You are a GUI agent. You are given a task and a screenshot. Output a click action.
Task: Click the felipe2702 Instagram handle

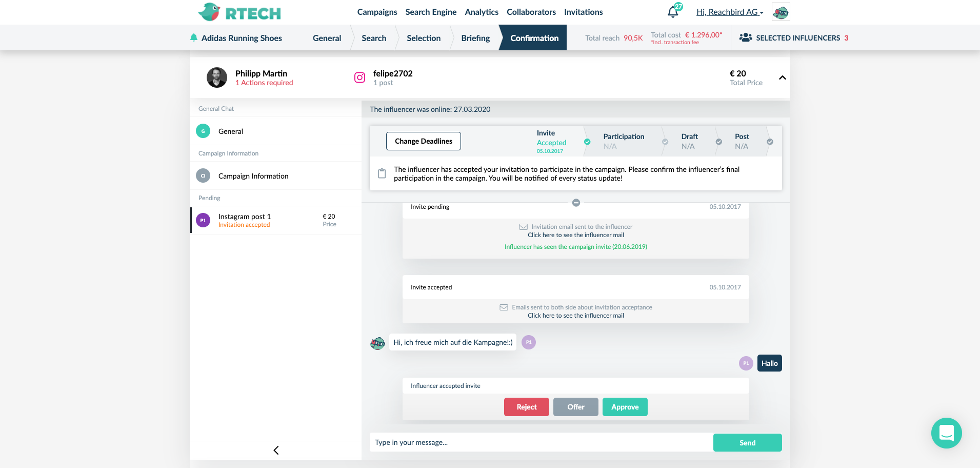pyautogui.click(x=393, y=73)
